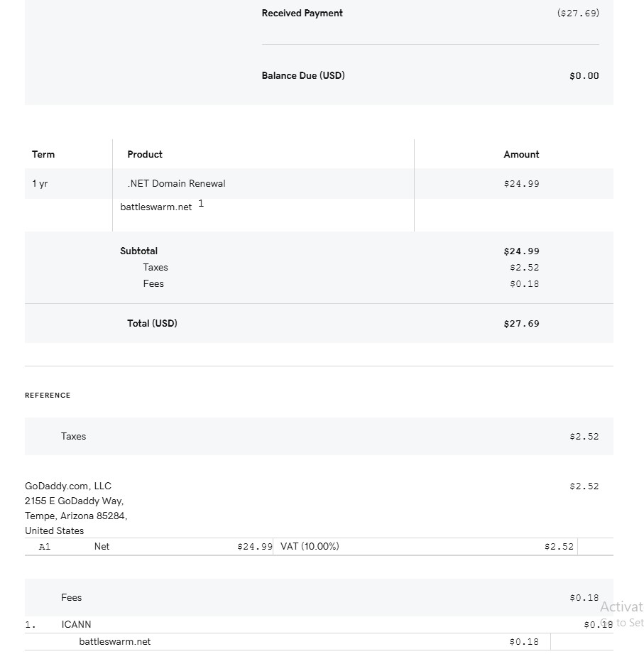Click the .NET Domain Renewal product name
The height and width of the screenshot is (659, 644).
[176, 184]
